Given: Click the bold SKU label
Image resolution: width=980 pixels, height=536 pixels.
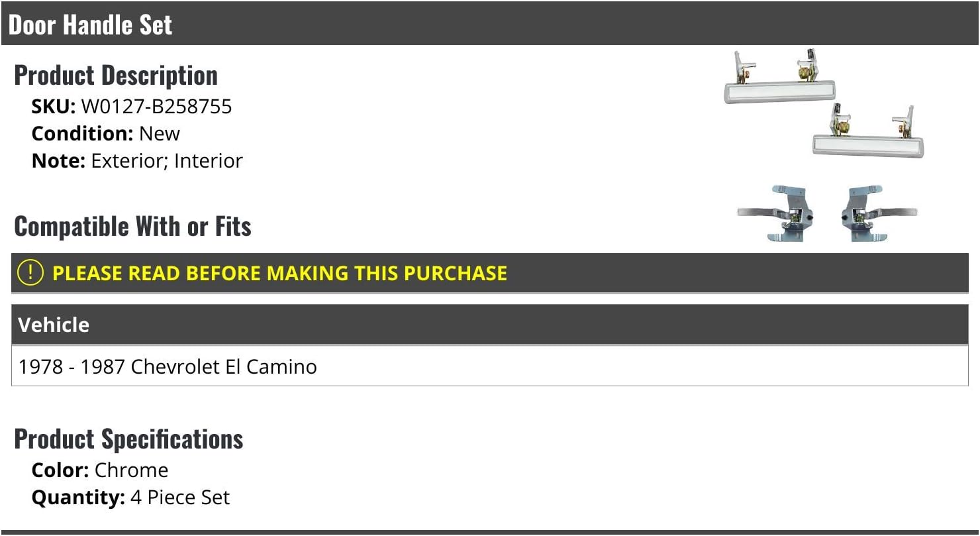Looking at the screenshot, I should pos(54,107).
